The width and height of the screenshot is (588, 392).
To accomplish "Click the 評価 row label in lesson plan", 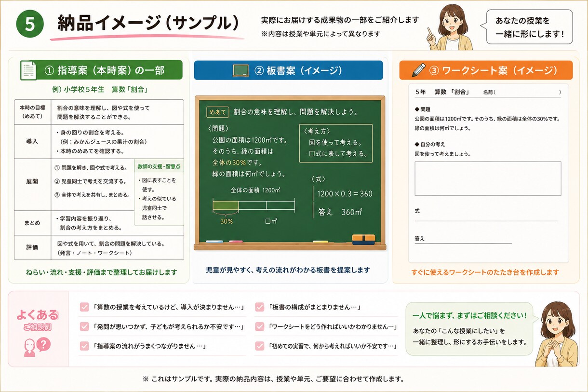I will coord(32,247).
